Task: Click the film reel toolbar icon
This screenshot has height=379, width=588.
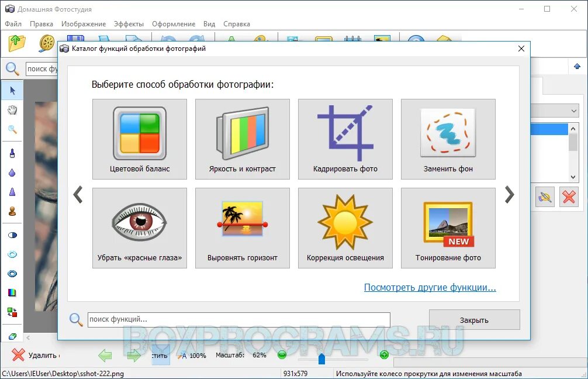Action: [x=47, y=43]
